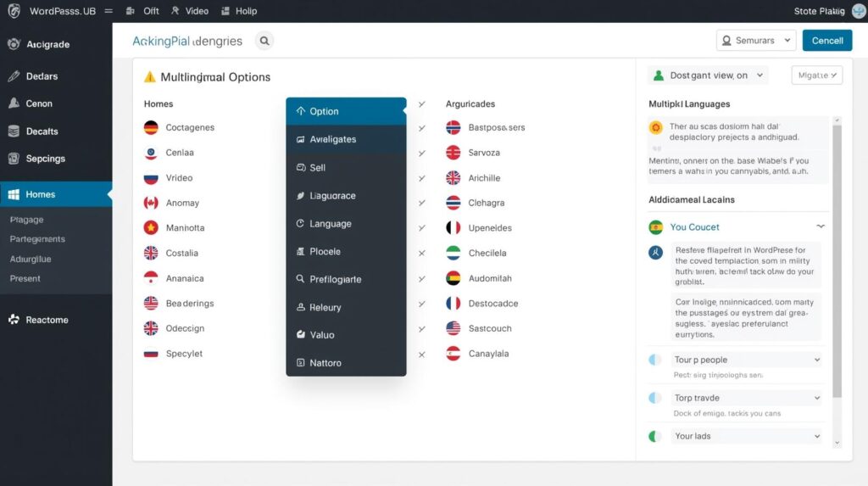Image resolution: width=868 pixels, height=486 pixels.
Task: Toggle the Tour p people switch
Action: pos(654,360)
